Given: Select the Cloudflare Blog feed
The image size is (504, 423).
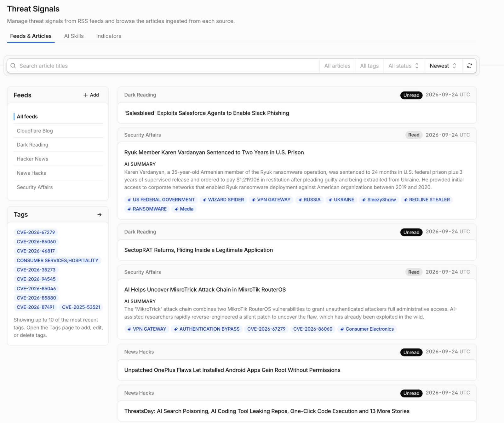Looking at the screenshot, I should (59, 131).
